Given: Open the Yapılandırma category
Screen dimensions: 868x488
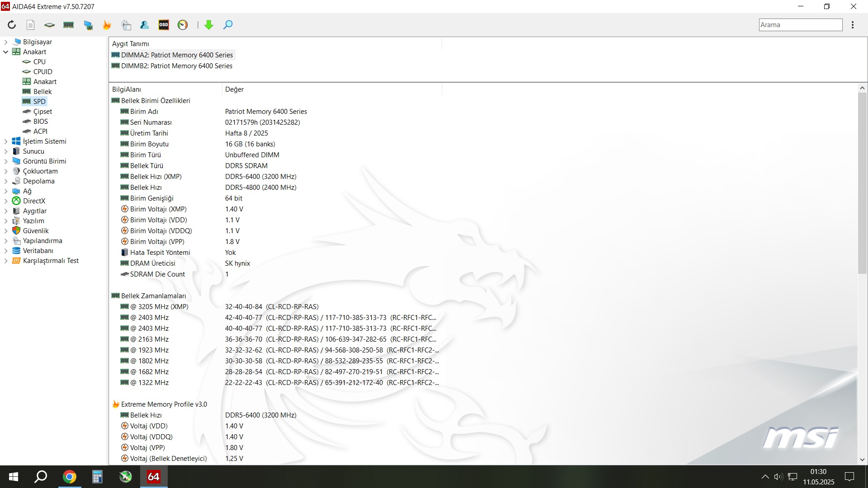Looking at the screenshot, I should (42, 241).
